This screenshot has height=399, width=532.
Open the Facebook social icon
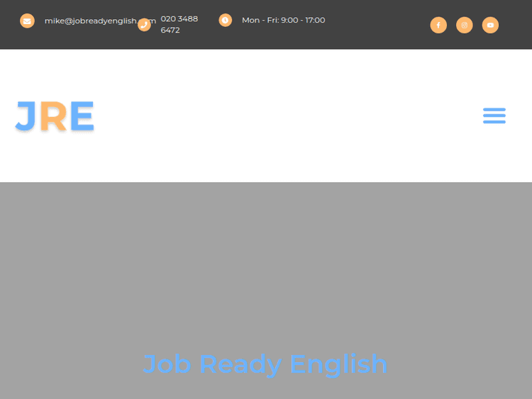point(438,25)
